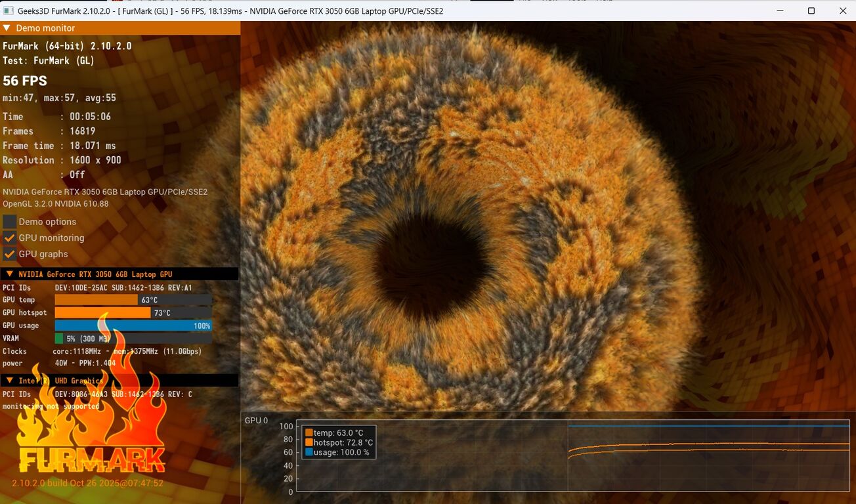Click the VRAM bar showing 5% (300 MB)
Image resolution: width=856 pixels, height=504 pixels.
133,339
